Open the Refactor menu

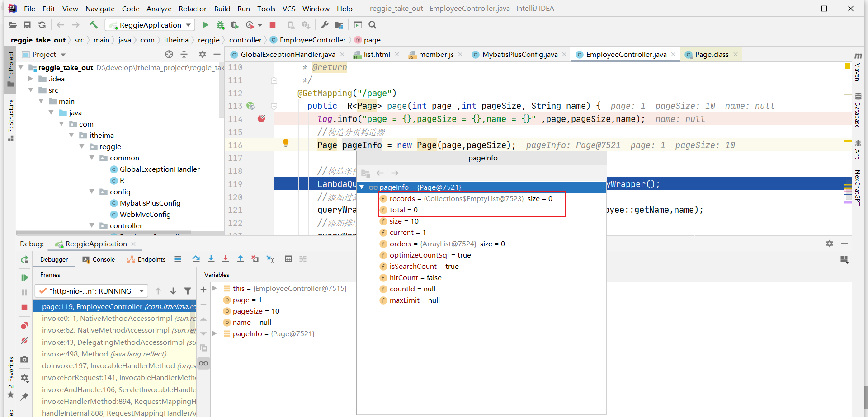[192, 9]
